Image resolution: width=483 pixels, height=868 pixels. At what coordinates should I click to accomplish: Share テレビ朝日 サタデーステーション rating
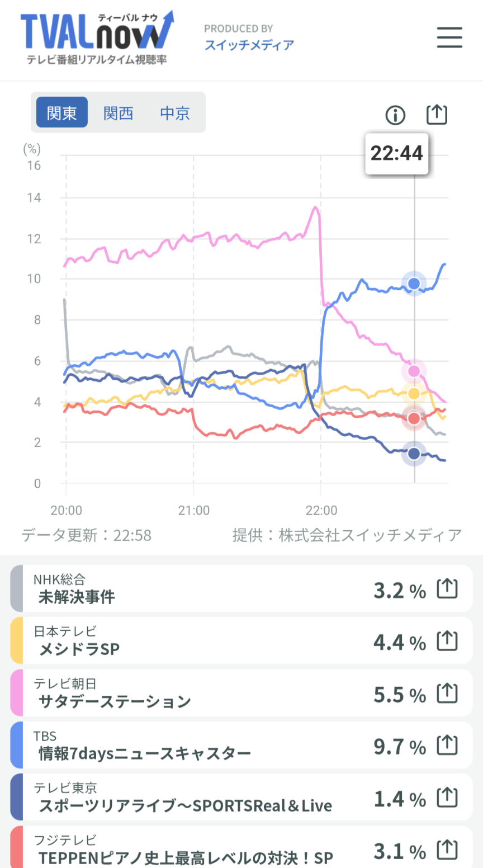tap(447, 694)
